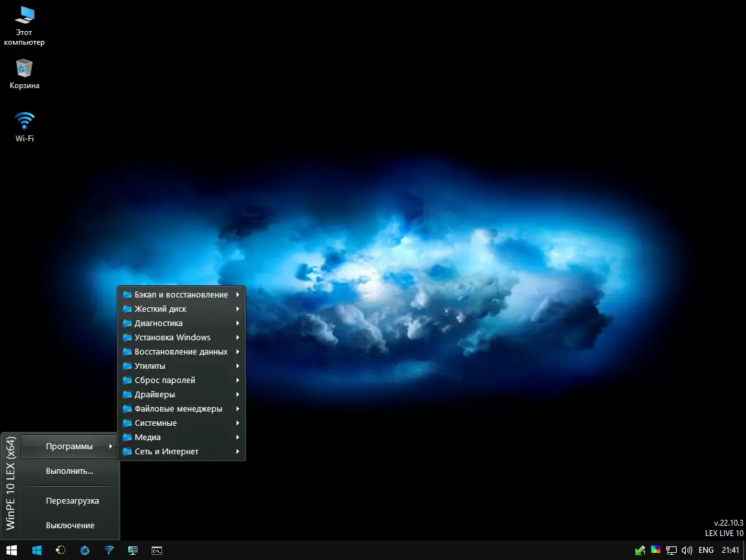The height and width of the screenshot is (560, 746).
Task: Open the Бэкап и восстановление folder icon
Action: [x=127, y=294]
